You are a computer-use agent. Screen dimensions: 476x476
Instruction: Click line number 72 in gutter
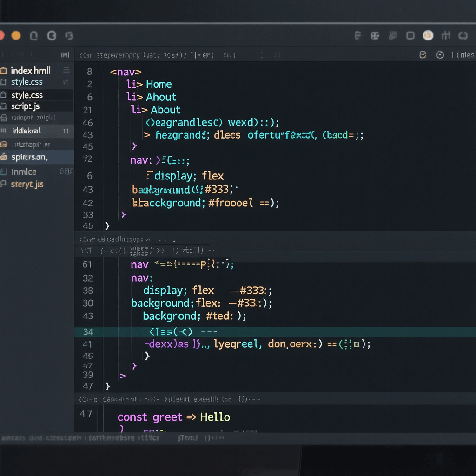87,159
